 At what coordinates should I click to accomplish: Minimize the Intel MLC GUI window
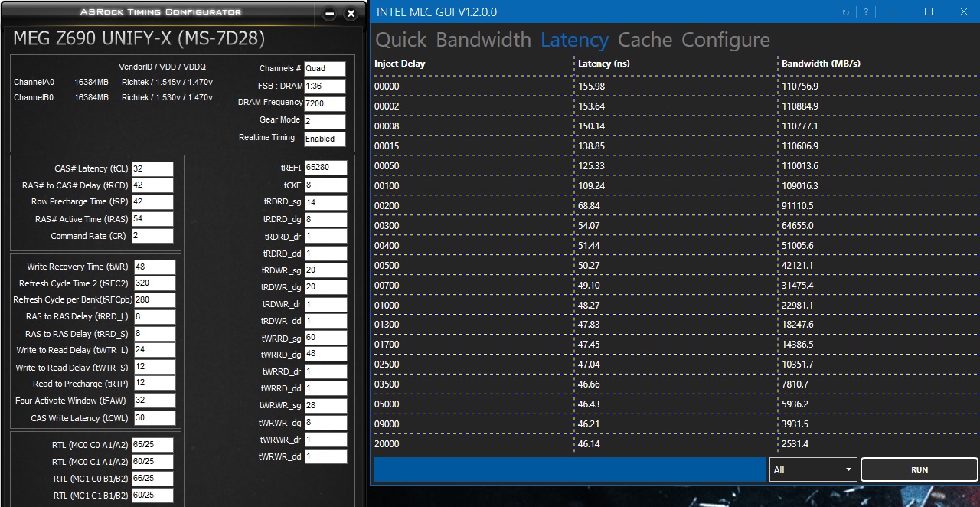[x=894, y=11]
